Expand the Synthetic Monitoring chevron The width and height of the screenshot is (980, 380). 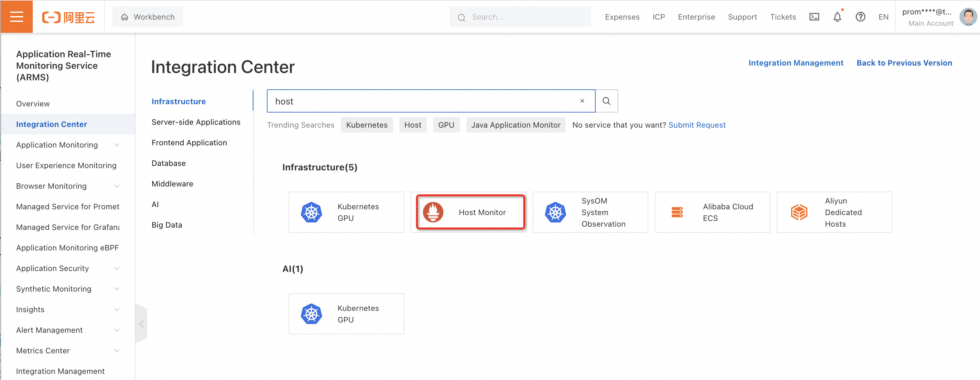tap(117, 289)
